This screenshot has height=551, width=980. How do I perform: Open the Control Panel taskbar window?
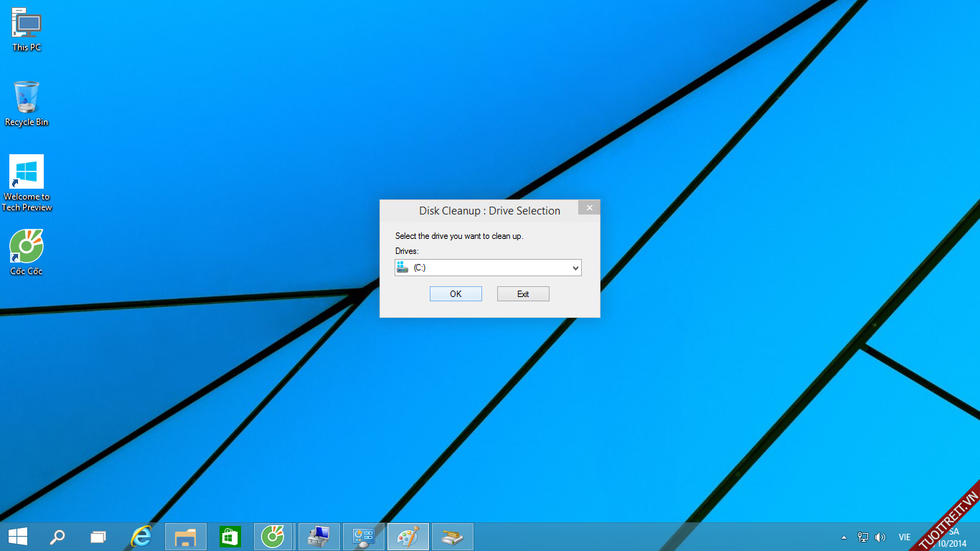point(364,537)
